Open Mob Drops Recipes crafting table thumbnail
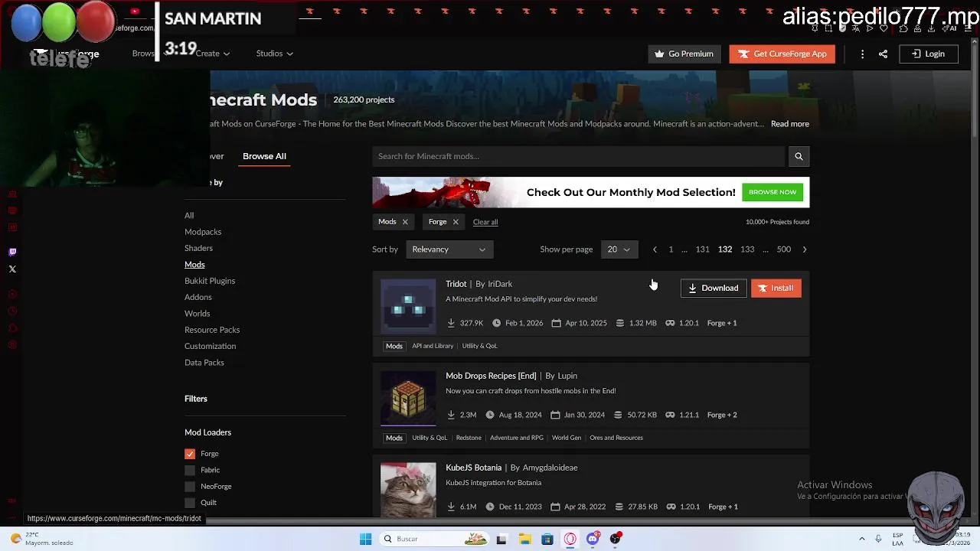 point(408,398)
